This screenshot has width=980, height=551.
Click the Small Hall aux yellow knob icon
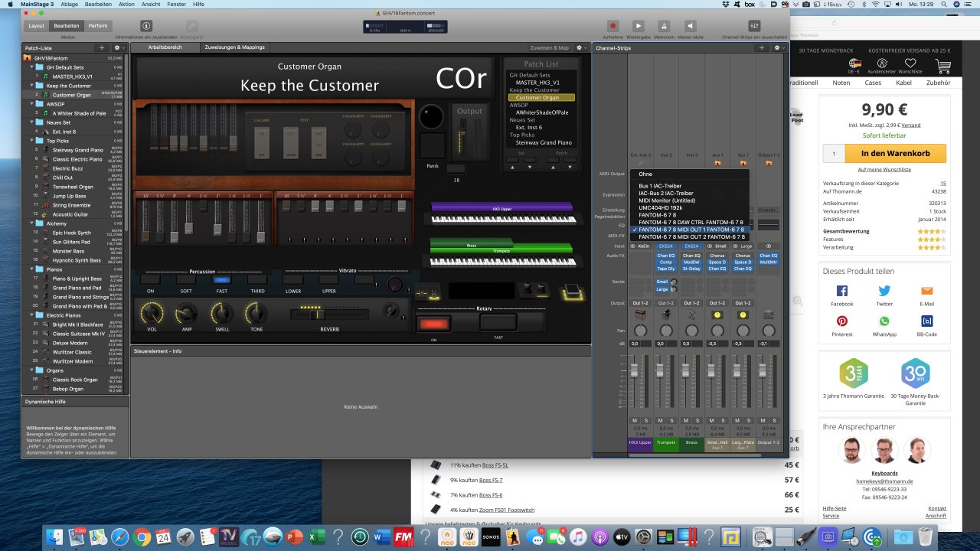pos(717,315)
